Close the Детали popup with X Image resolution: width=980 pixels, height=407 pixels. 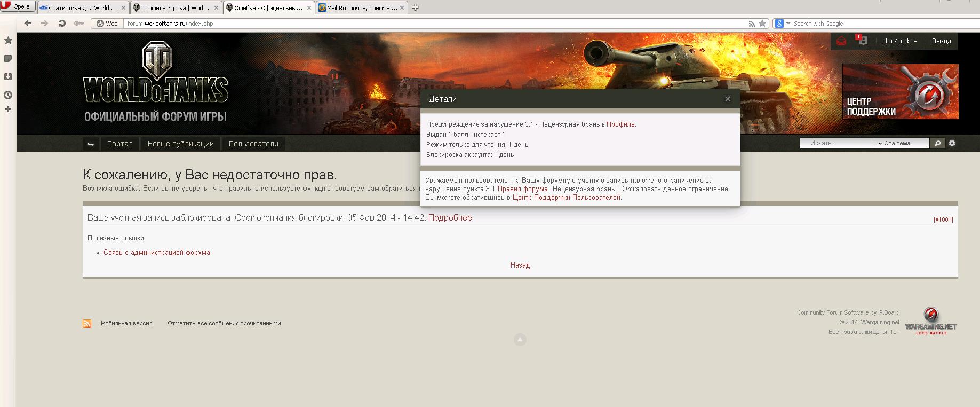727,99
